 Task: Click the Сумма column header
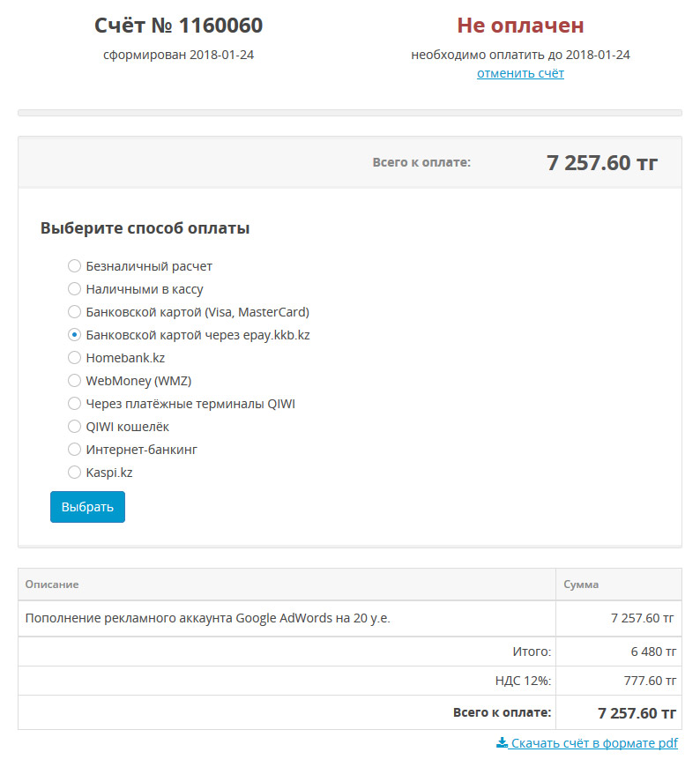(x=581, y=584)
